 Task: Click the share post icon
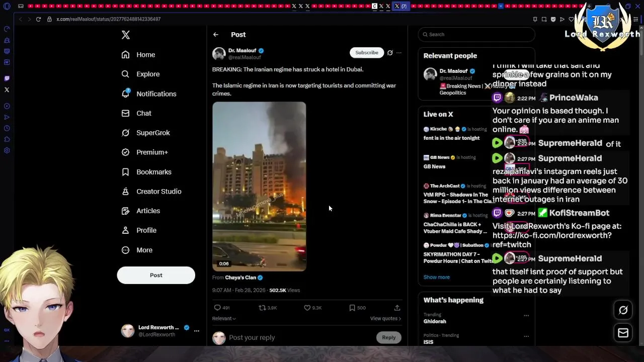tap(397, 308)
